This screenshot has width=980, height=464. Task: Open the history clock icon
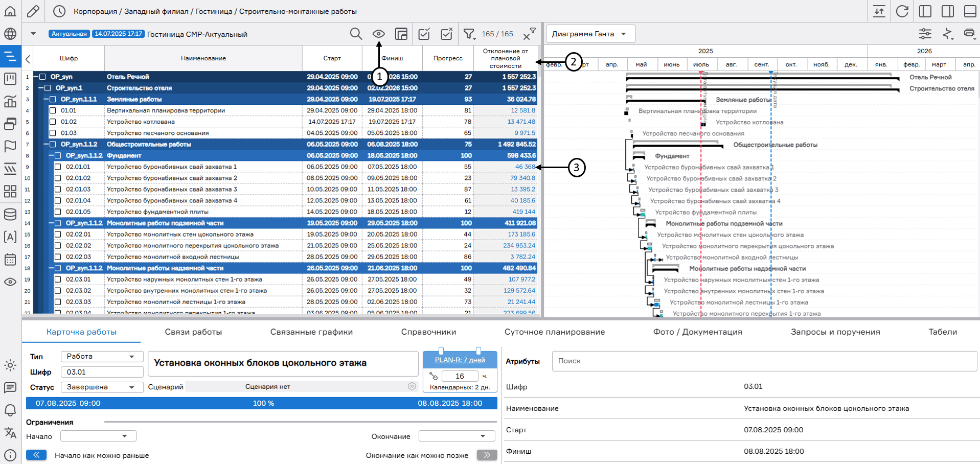tap(59, 11)
